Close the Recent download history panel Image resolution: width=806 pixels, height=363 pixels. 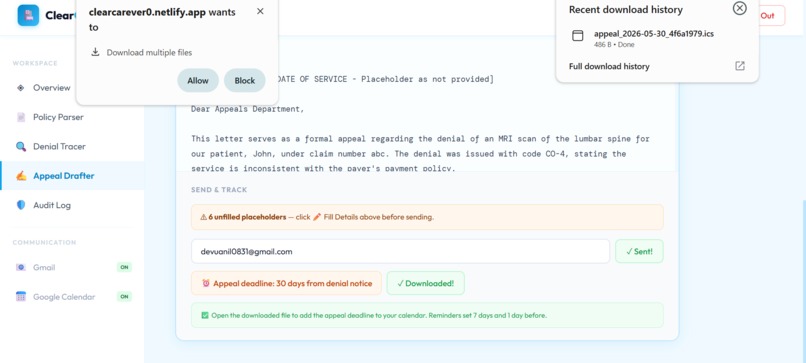(x=739, y=8)
